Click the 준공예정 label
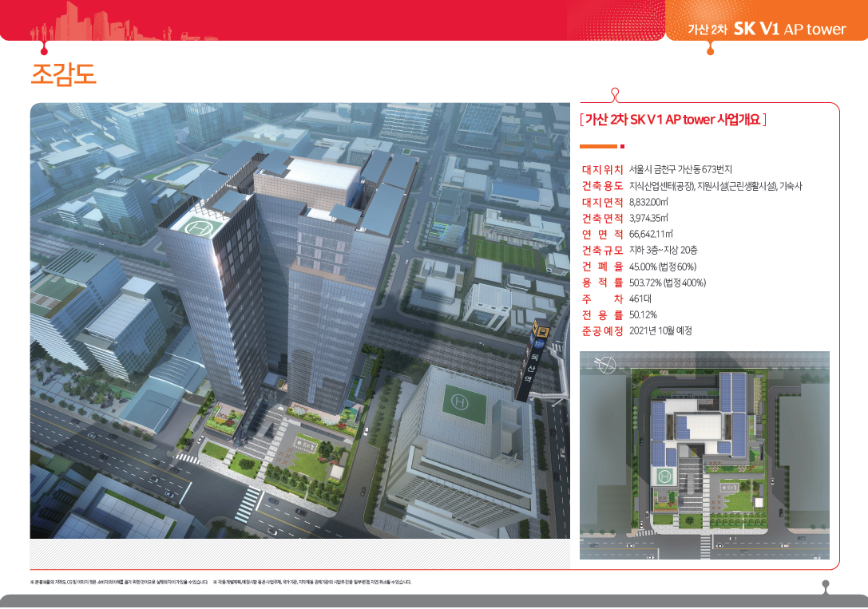The height and width of the screenshot is (609, 868). 602,330
